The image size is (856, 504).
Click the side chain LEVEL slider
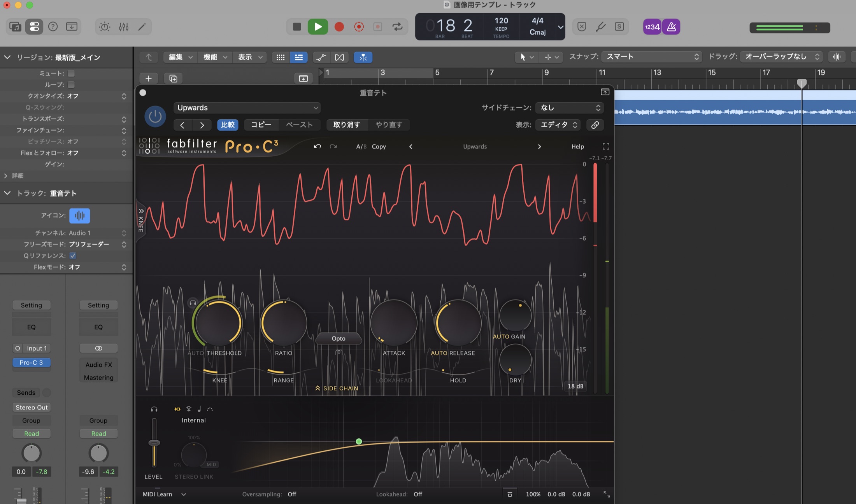coord(154,443)
